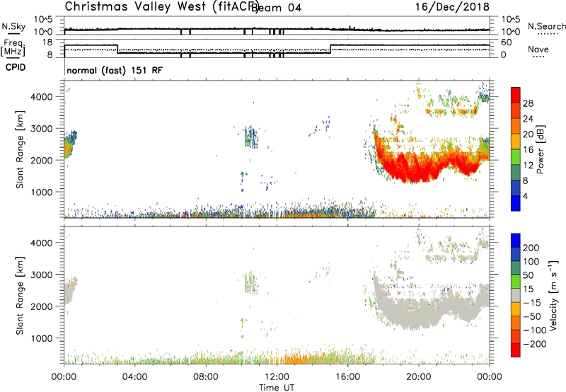Screen dimensions: 566x392
Task: Click the "-50" label on the Velocity colorbar
Action: point(532,316)
